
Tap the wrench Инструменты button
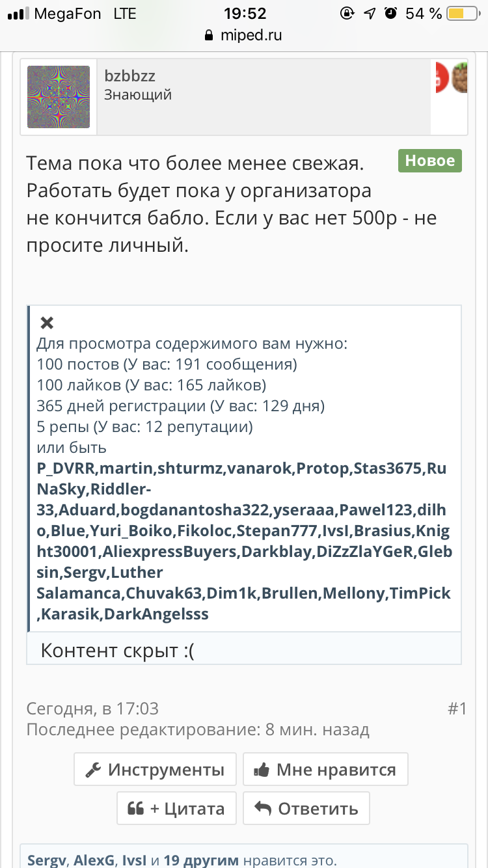(155, 770)
